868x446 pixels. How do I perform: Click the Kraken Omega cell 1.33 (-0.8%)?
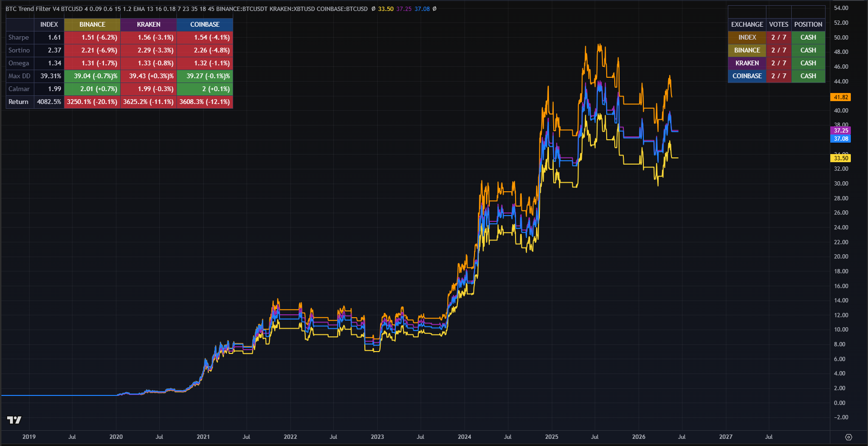click(149, 63)
